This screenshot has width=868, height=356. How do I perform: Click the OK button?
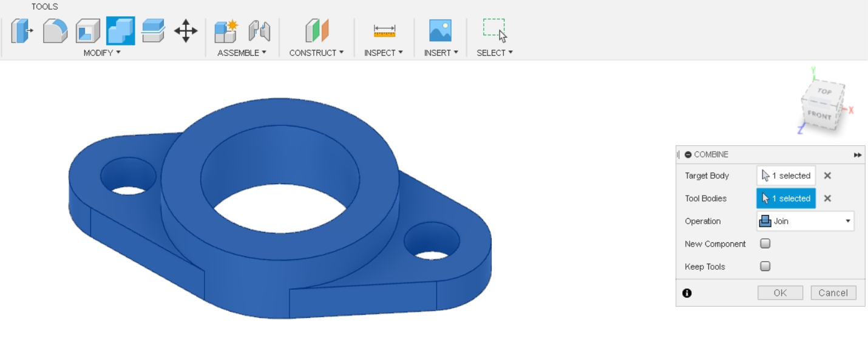[x=780, y=293]
